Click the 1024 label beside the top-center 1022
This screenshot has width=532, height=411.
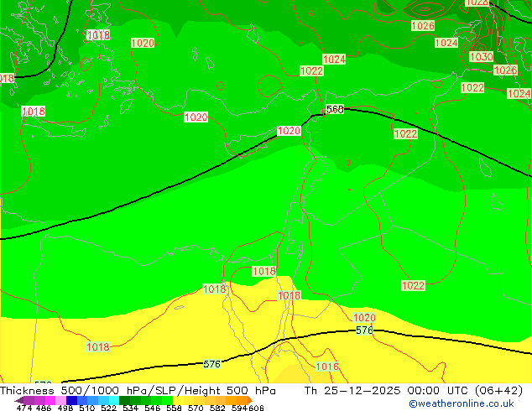(334, 60)
